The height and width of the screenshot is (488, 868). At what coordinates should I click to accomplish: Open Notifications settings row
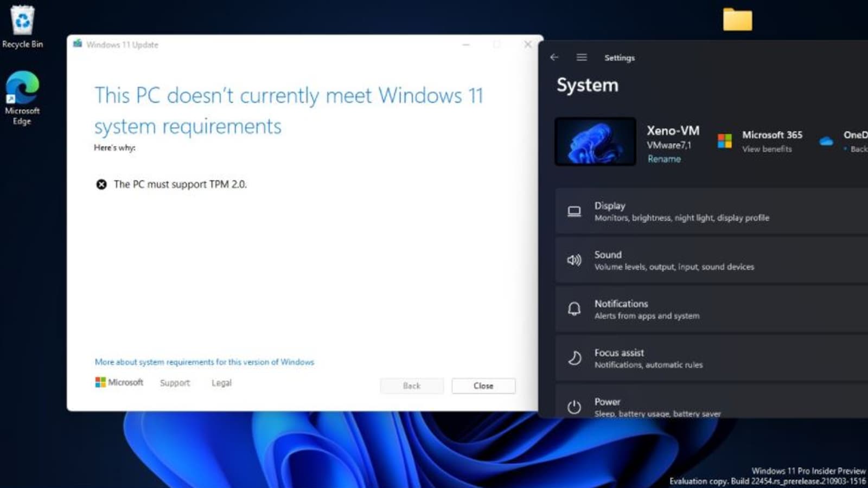(x=712, y=309)
